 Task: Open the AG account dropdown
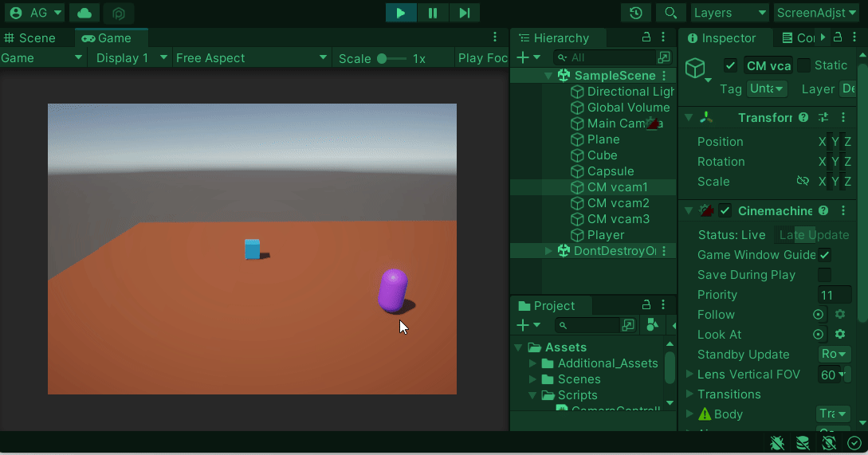(35, 13)
